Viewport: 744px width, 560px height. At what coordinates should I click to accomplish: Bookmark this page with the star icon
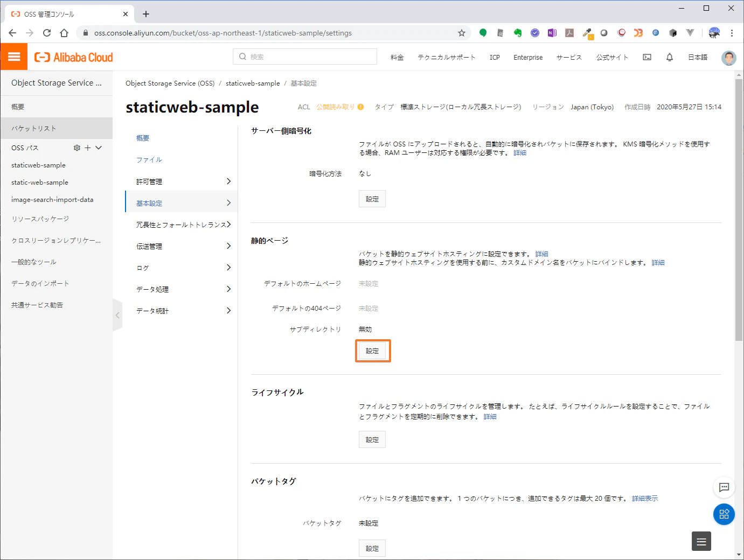point(462,33)
